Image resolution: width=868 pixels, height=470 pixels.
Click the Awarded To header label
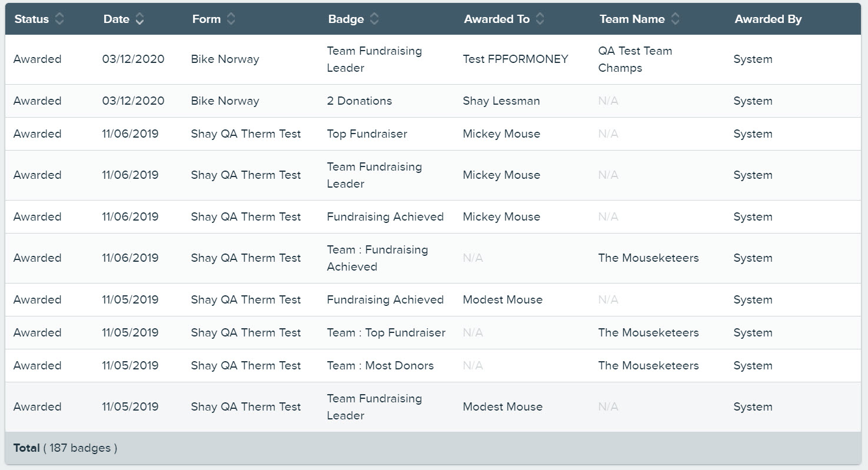(497, 19)
